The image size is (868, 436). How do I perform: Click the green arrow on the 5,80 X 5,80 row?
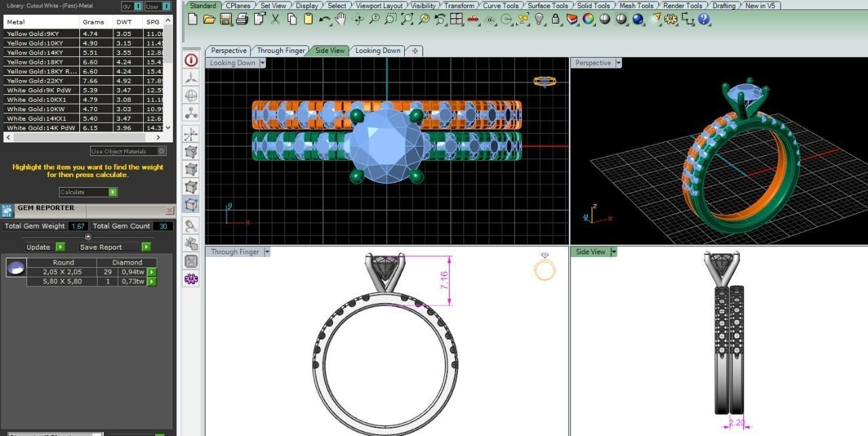tap(152, 281)
